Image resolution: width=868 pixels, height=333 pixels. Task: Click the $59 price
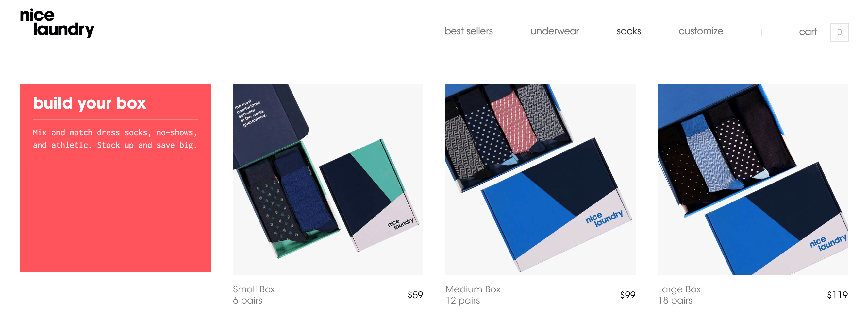(415, 295)
